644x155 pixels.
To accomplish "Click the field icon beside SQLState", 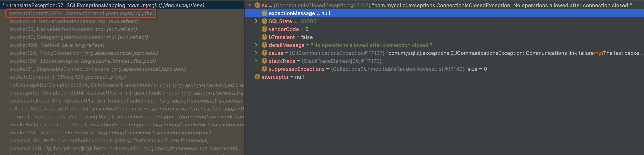I will click(x=264, y=21).
